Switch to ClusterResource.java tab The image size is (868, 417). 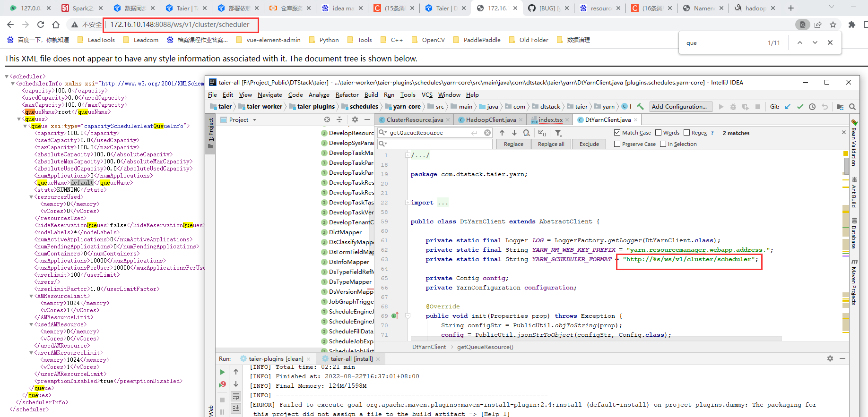pyautogui.click(x=415, y=120)
